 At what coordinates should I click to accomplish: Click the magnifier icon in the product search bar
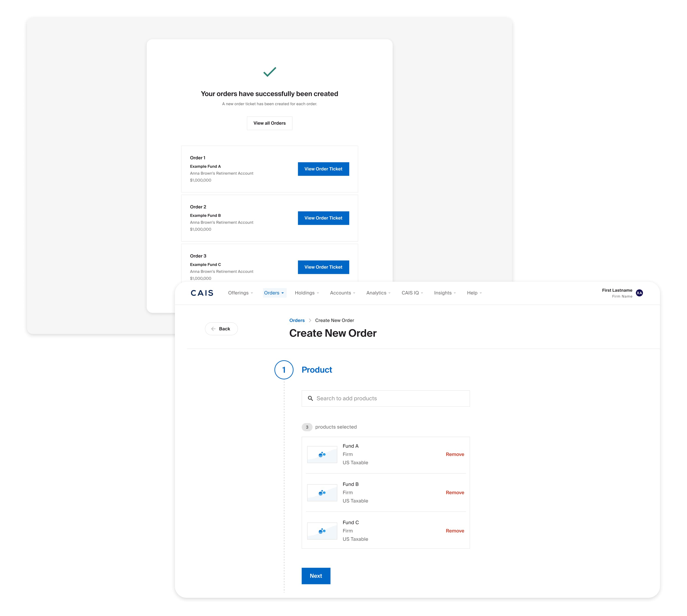[x=311, y=398]
